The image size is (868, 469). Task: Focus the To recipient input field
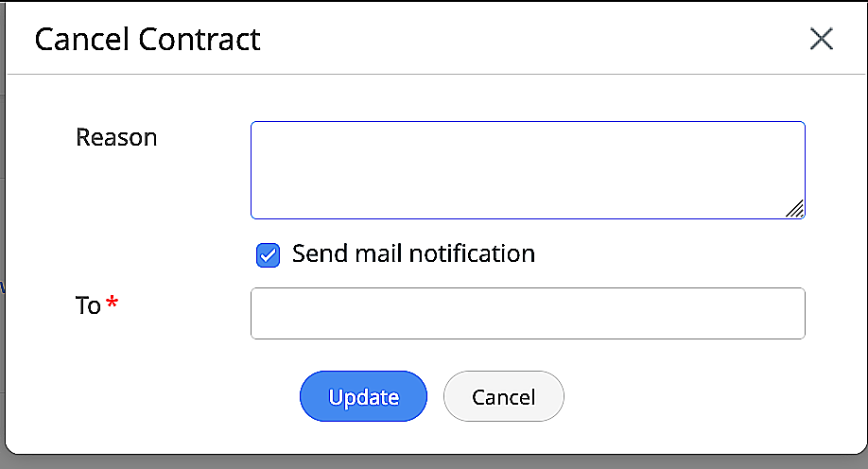click(527, 313)
